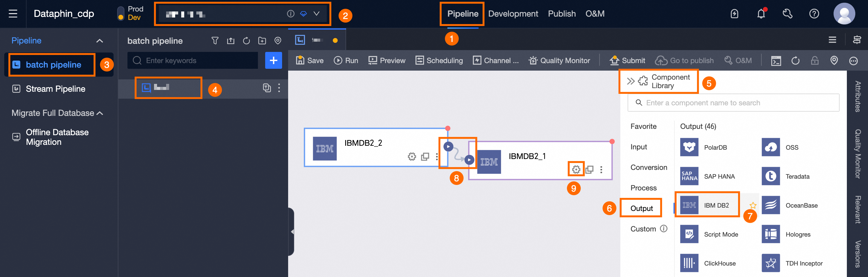Favorite the IBM DB2 component with star
This screenshot has height=277, width=868.
click(753, 205)
